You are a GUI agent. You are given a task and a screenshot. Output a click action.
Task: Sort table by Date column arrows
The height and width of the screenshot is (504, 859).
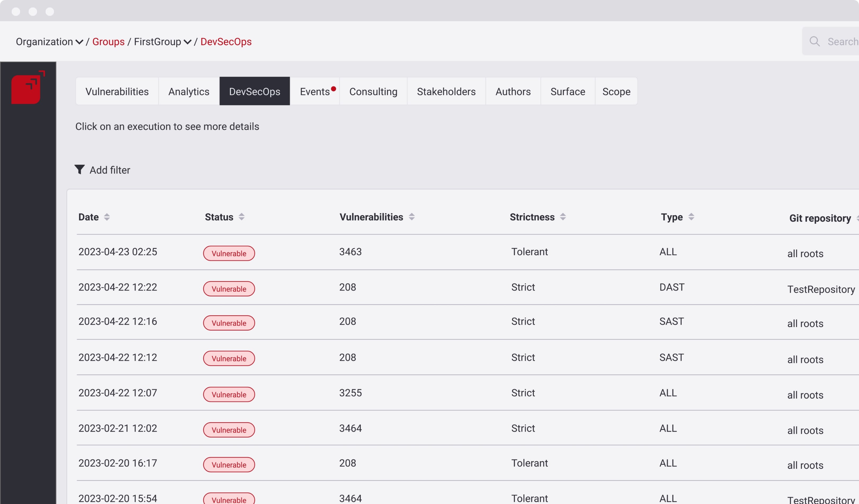(x=107, y=217)
